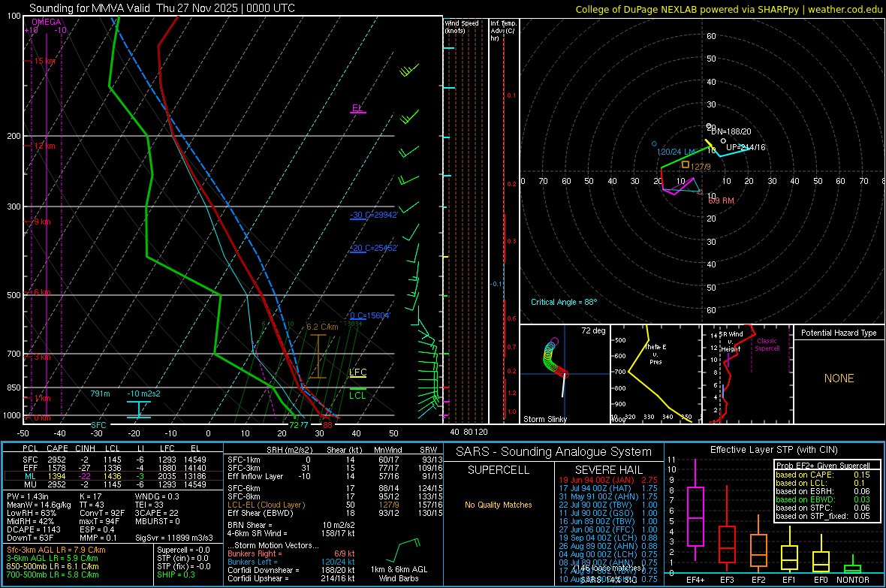Click the '-10 m2s2' label on skew-T
Image resolution: width=886 pixels, height=588 pixels.
[143, 394]
